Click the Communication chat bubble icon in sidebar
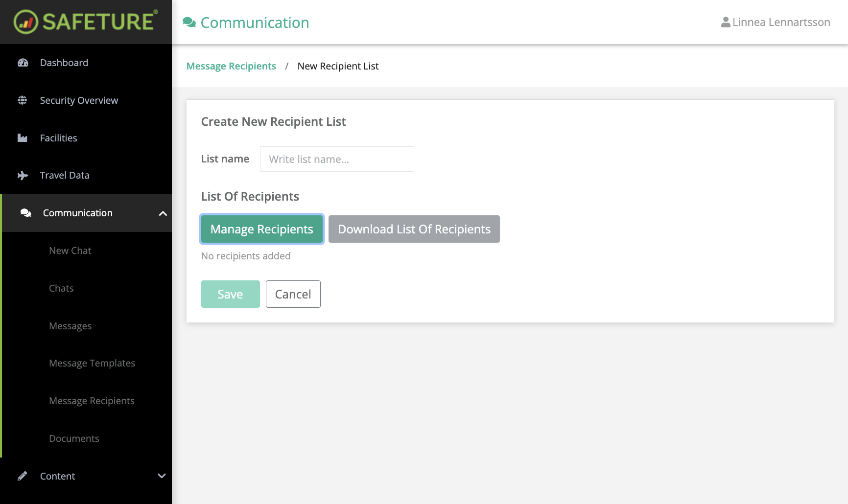848x504 pixels. (25, 212)
